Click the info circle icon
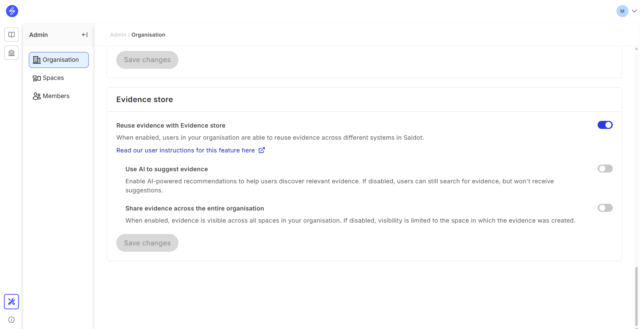644x329 pixels. tap(11, 319)
